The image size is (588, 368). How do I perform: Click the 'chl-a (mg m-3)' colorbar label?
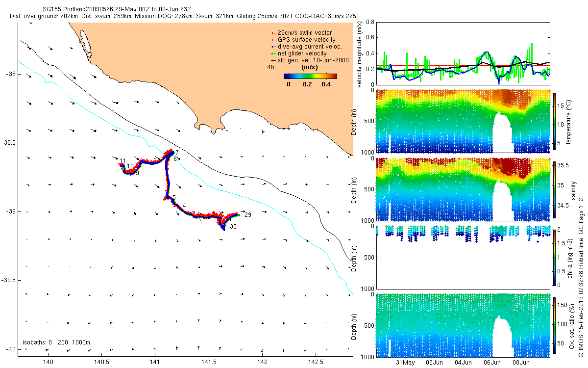point(571,257)
